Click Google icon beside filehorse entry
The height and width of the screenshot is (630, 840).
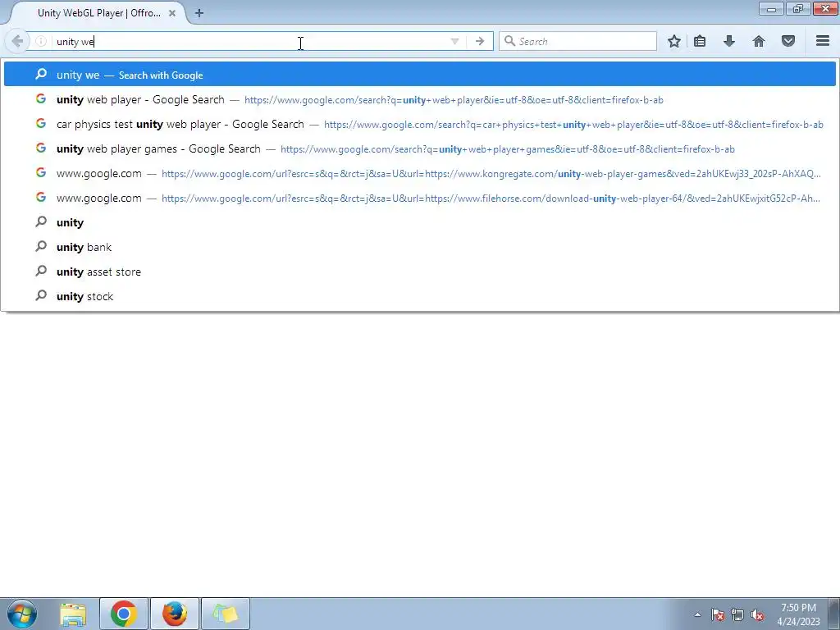click(x=41, y=197)
